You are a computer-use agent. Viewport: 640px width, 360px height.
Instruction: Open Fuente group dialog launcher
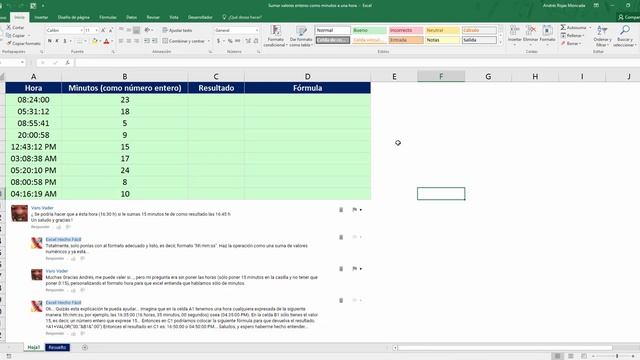[113, 52]
